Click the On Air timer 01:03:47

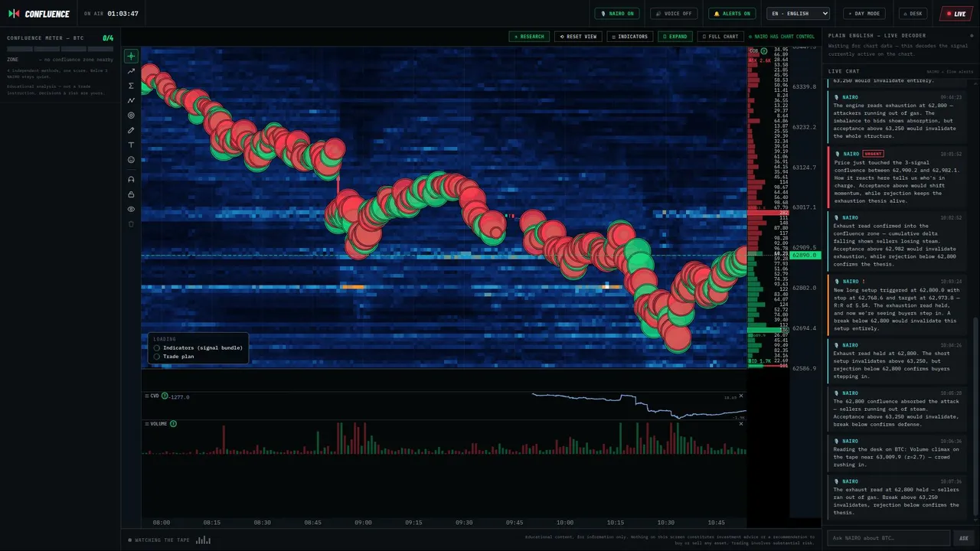(x=122, y=14)
